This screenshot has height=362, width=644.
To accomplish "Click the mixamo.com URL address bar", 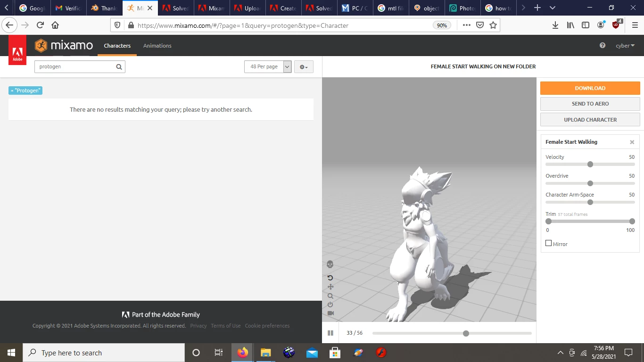I will 283,25.
